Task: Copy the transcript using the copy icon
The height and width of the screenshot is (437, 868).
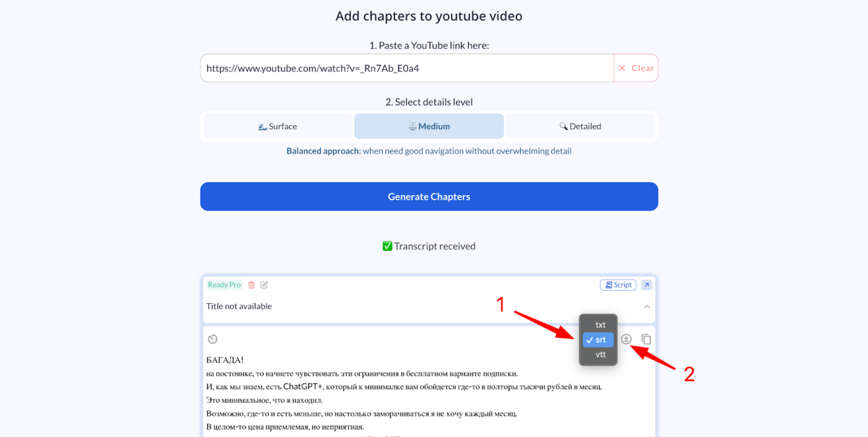Action: [645, 339]
